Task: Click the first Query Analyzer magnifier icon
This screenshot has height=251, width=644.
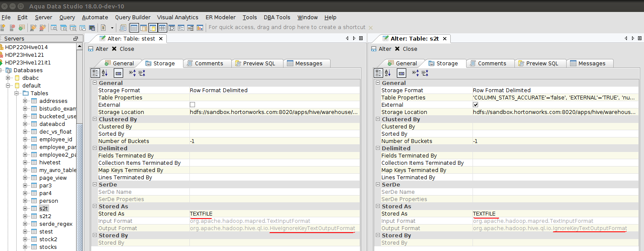Action: pos(54,28)
